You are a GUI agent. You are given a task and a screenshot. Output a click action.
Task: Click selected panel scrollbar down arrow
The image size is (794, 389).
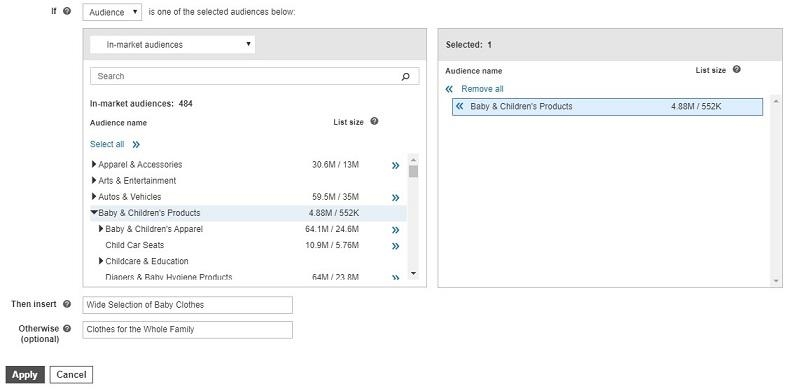(x=776, y=281)
